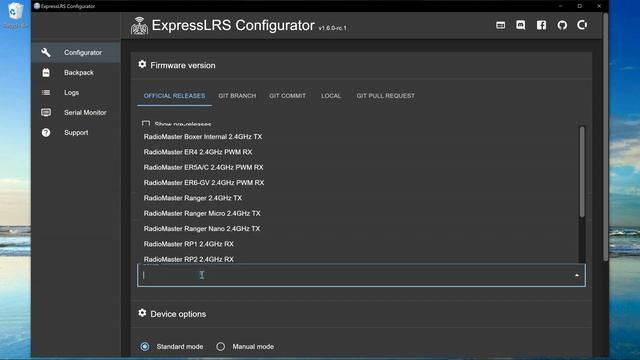This screenshot has width=640, height=360.
Task: Open the website icon in header
Action: coord(500,25)
